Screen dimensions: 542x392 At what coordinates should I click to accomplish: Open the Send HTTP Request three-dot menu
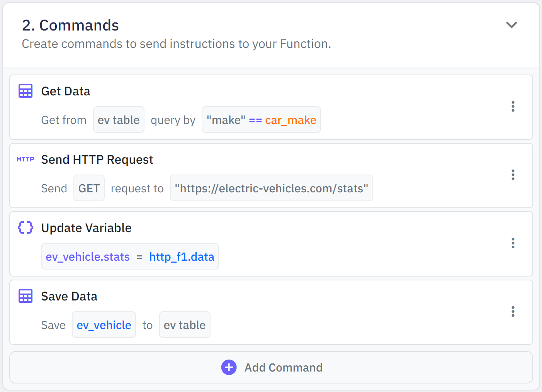click(x=513, y=175)
